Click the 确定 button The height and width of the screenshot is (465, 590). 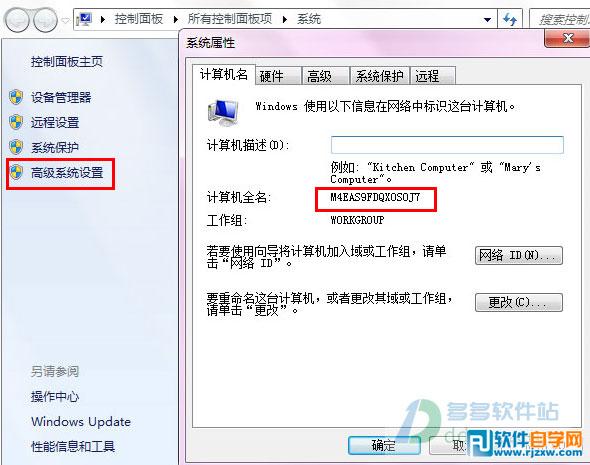(x=384, y=445)
